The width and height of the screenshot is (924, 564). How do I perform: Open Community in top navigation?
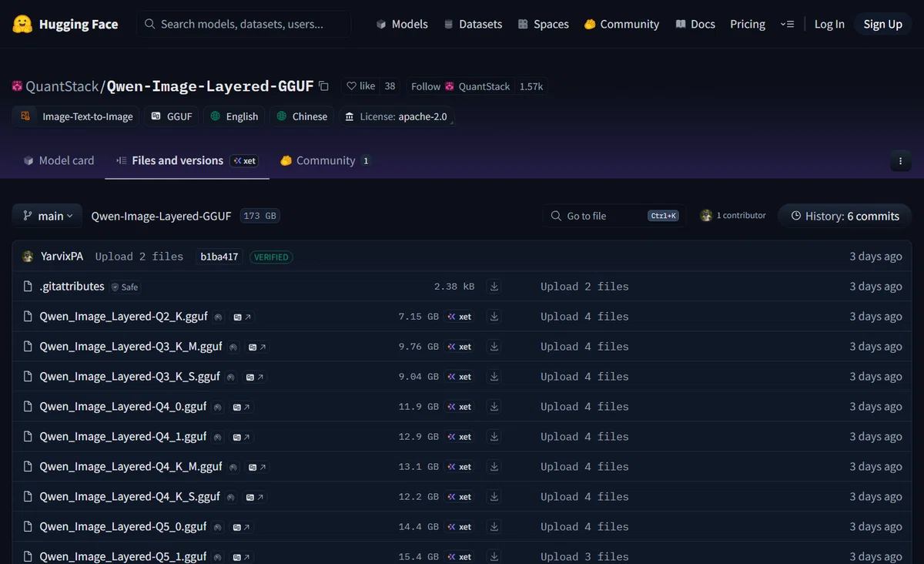click(621, 24)
